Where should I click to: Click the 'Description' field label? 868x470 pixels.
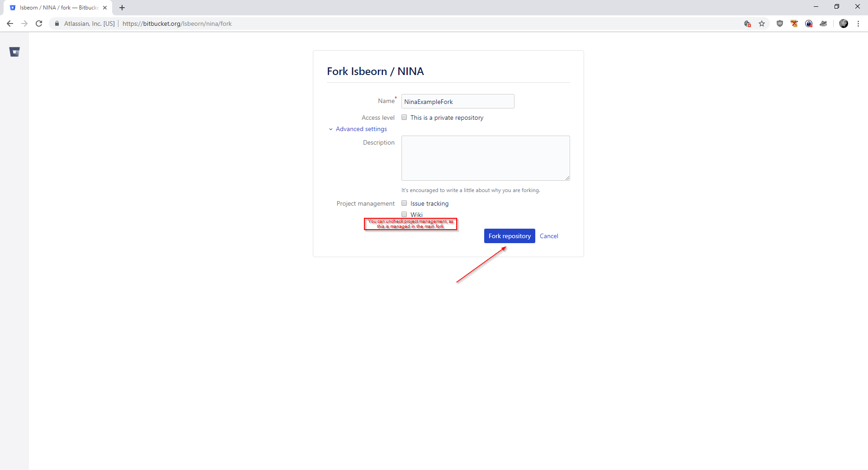379,142
